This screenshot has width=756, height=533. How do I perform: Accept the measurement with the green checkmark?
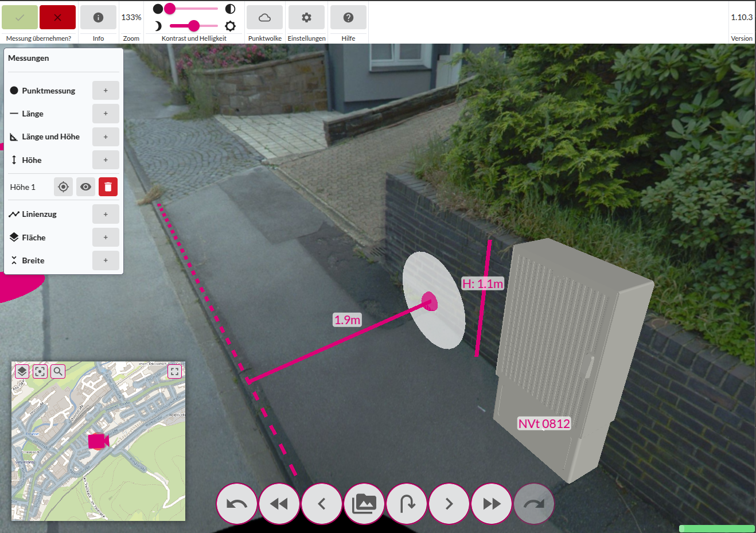click(x=20, y=18)
